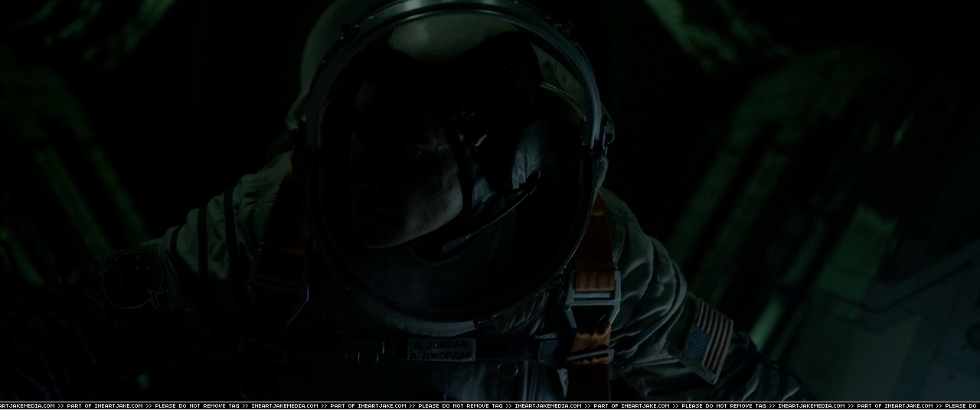Screen dimensions: 980x410
Task: Click the D. JORDAN name tag on suit
Action: coord(441,350)
